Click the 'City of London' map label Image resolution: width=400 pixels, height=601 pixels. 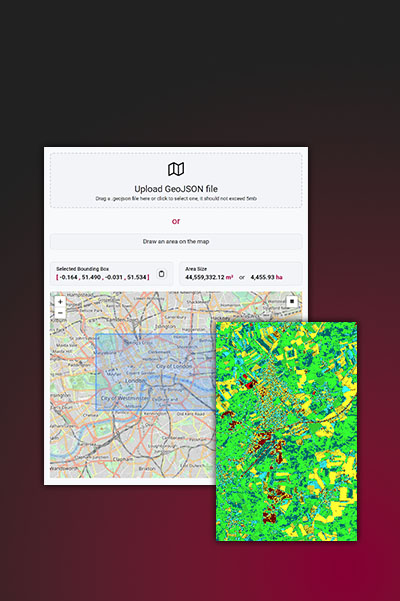[x=174, y=366]
